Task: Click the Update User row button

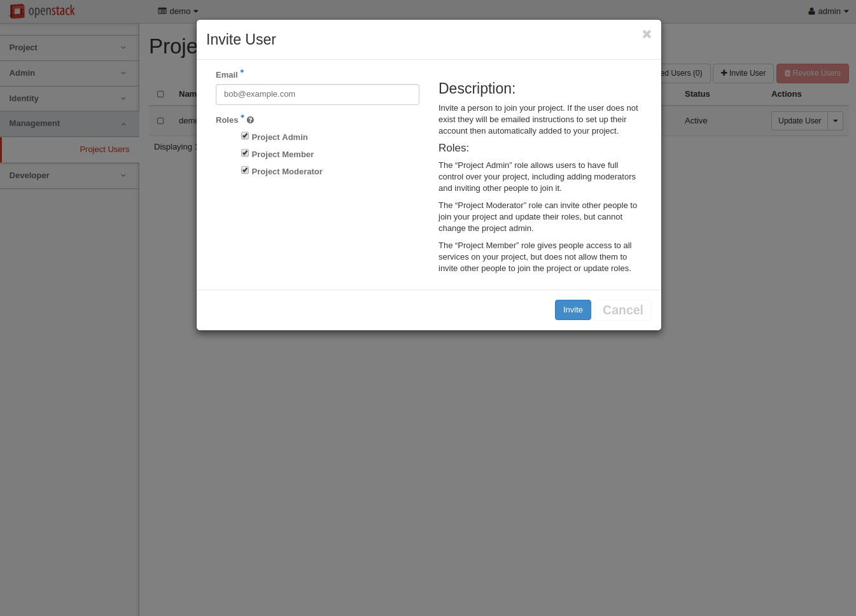Action: 799,121
